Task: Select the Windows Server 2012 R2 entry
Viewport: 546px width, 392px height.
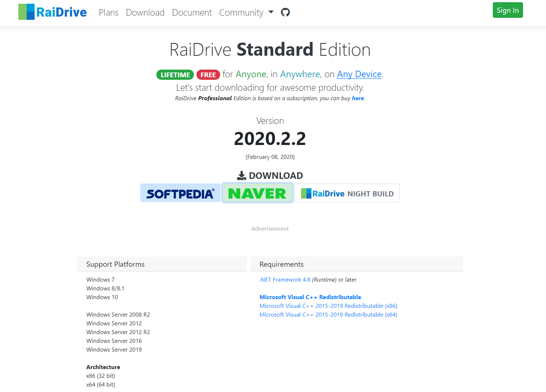Action: coord(118,332)
